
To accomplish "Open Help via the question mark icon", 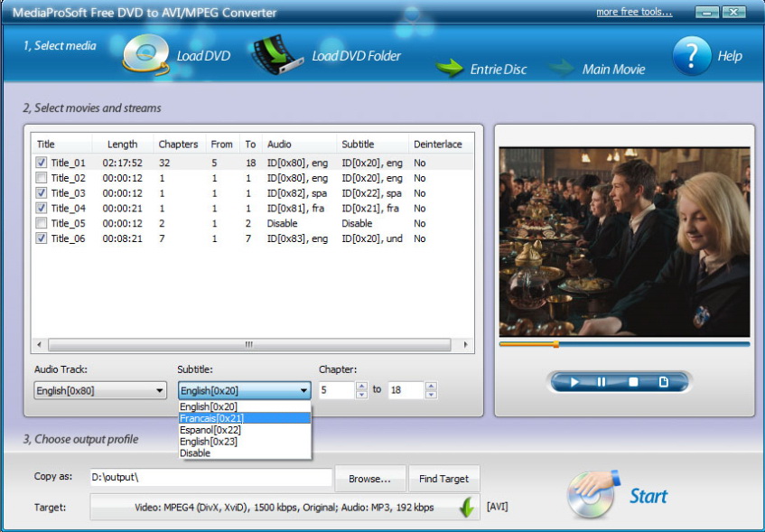I will 691,55.
